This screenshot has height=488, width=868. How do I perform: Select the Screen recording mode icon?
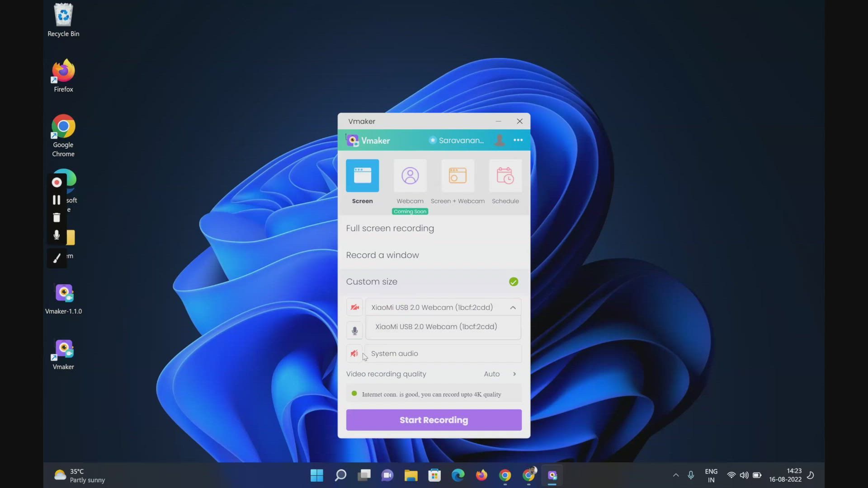coord(362,176)
